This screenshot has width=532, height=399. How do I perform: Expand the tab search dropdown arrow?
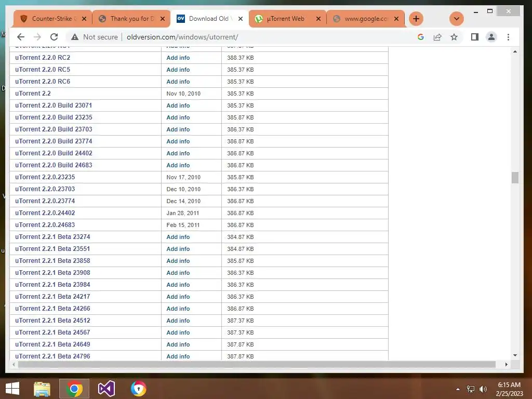(x=456, y=19)
